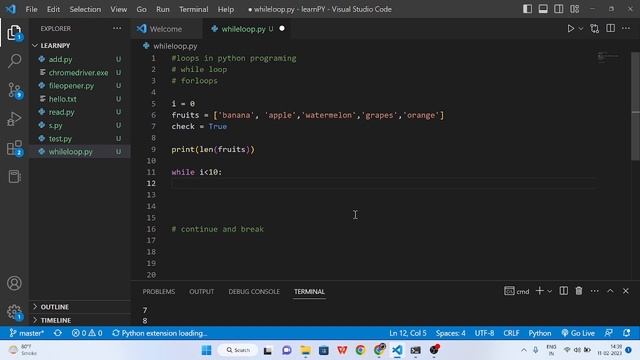This screenshot has width=640, height=360.
Task: Switch to the DEBUG CONSOLE tab
Action: tap(254, 291)
